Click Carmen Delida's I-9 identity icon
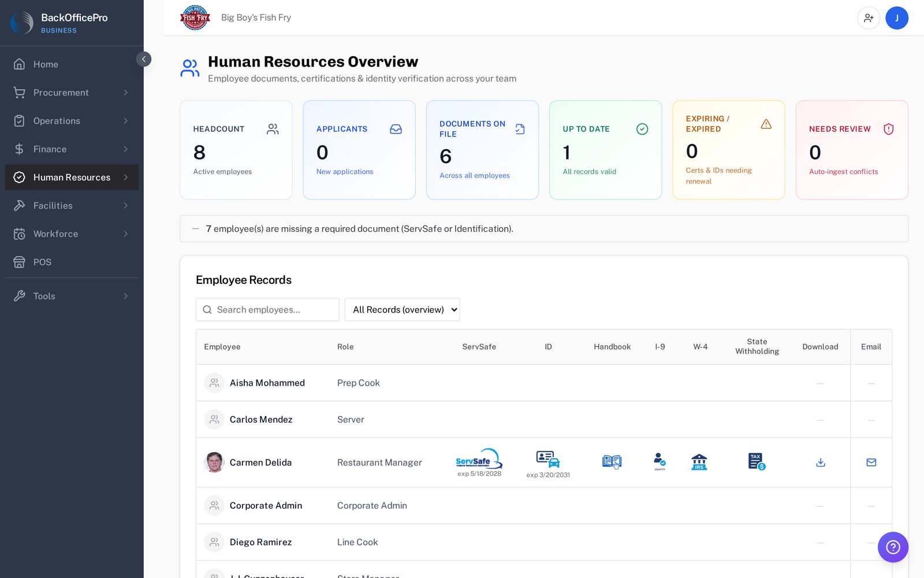 (x=660, y=461)
